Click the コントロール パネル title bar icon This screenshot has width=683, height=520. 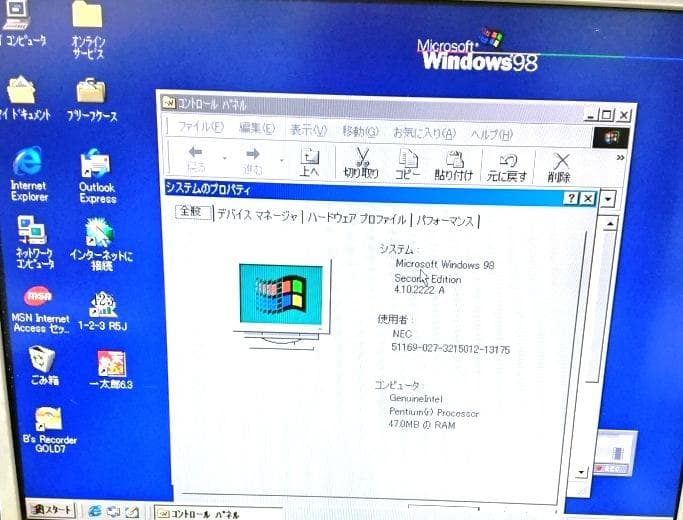(x=169, y=103)
